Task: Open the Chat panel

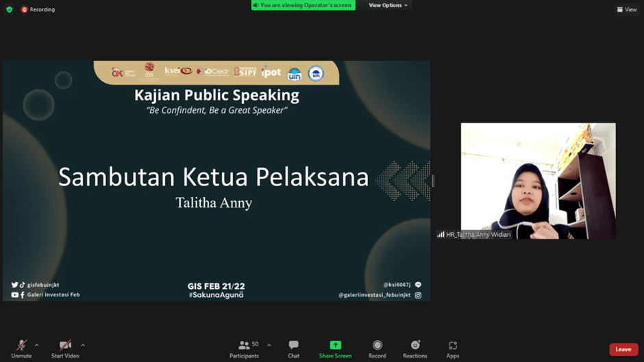Action: point(293,349)
